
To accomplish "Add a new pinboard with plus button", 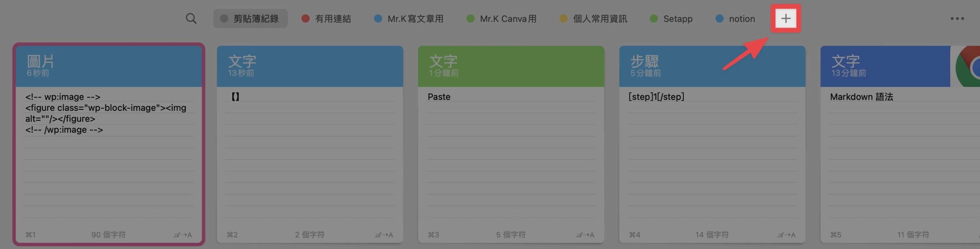I will tap(786, 18).
